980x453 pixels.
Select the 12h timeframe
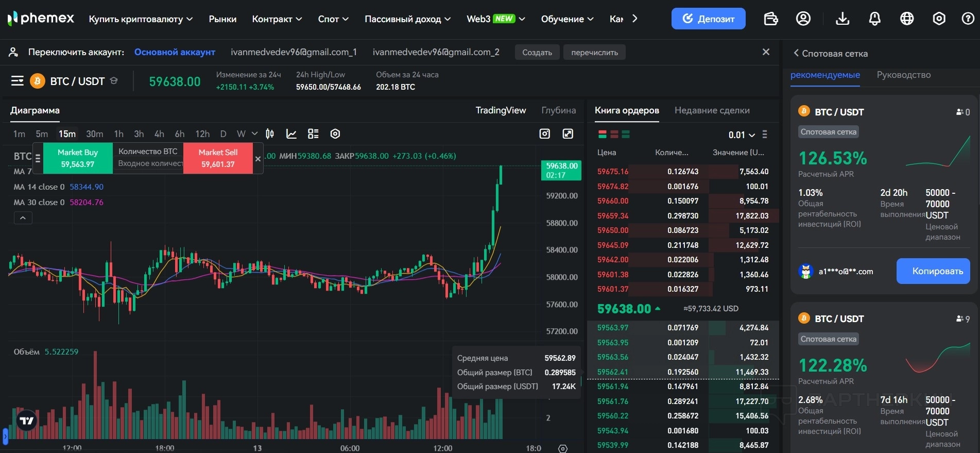(x=202, y=134)
